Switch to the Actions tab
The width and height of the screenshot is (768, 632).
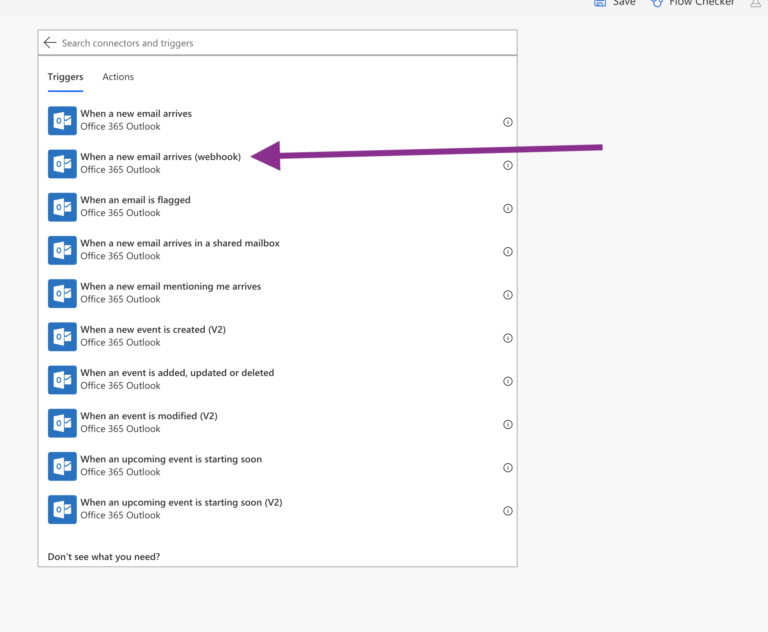coord(118,77)
